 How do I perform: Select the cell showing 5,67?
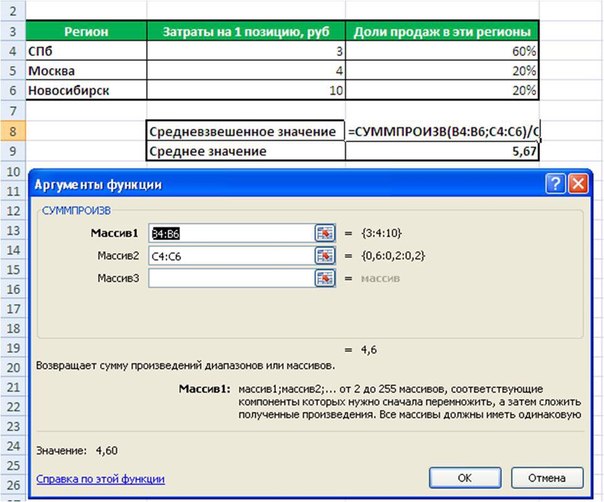tap(443, 152)
